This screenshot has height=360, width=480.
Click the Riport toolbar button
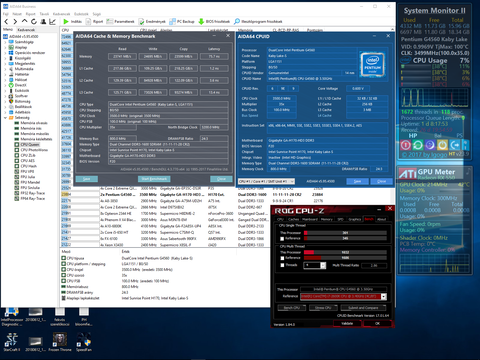coord(95,22)
